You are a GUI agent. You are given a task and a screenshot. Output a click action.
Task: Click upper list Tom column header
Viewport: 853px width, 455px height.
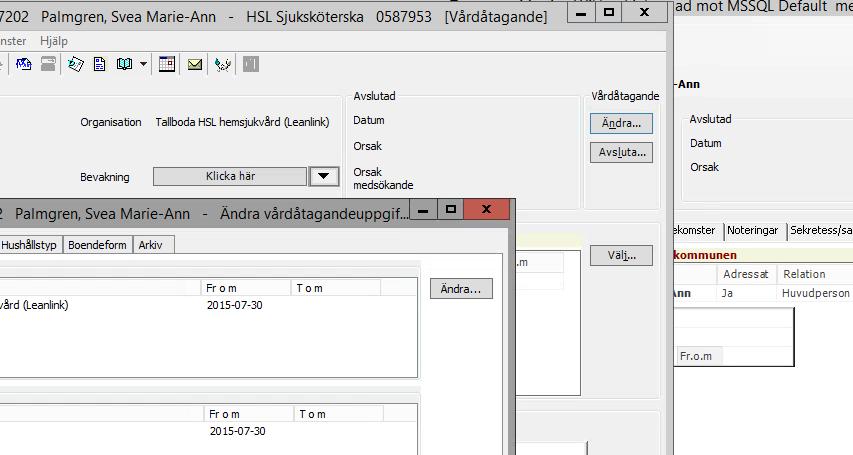click(x=336, y=288)
